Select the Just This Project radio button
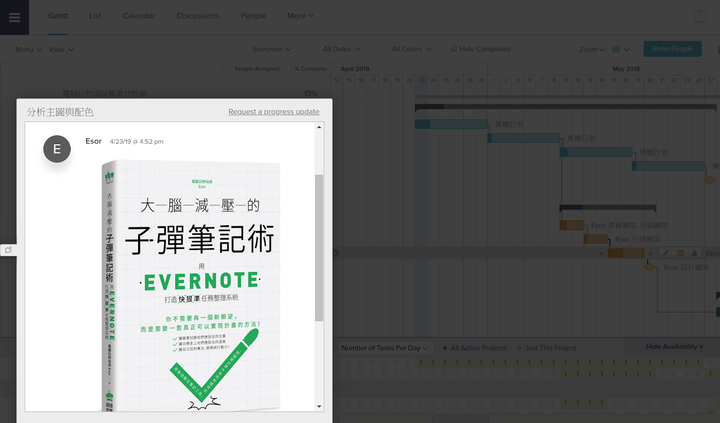This screenshot has width=720, height=423. pyautogui.click(x=519, y=348)
